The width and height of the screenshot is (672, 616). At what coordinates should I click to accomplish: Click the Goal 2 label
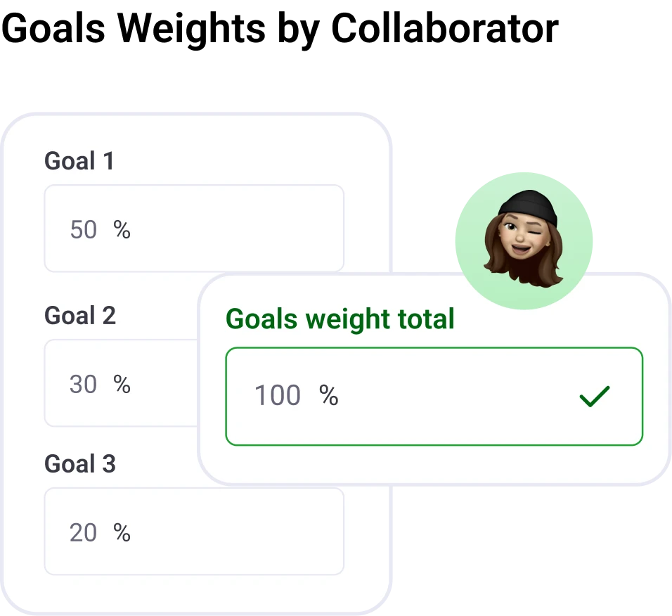point(79,316)
